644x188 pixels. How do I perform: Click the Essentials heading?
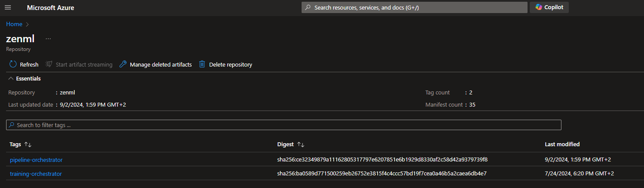pyautogui.click(x=28, y=79)
